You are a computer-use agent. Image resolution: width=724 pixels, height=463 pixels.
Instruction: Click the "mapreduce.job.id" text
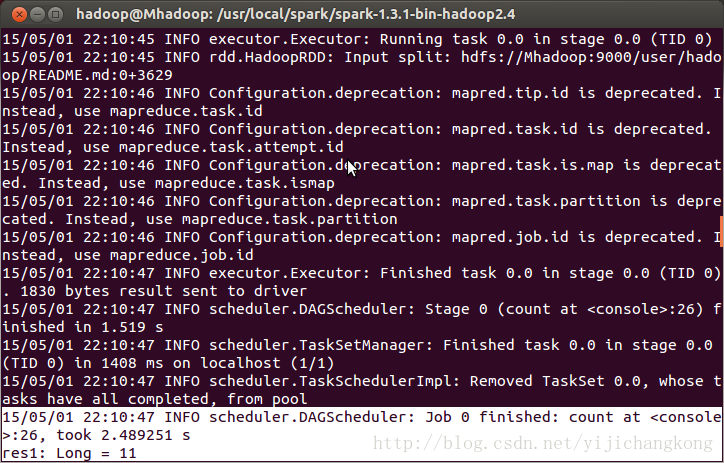click(x=181, y=255)
